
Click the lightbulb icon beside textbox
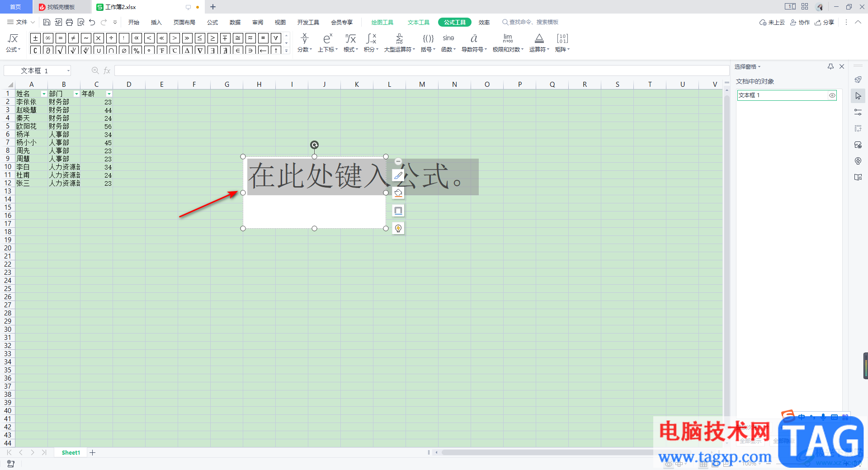pyautogui.click(x=398, y=228)
